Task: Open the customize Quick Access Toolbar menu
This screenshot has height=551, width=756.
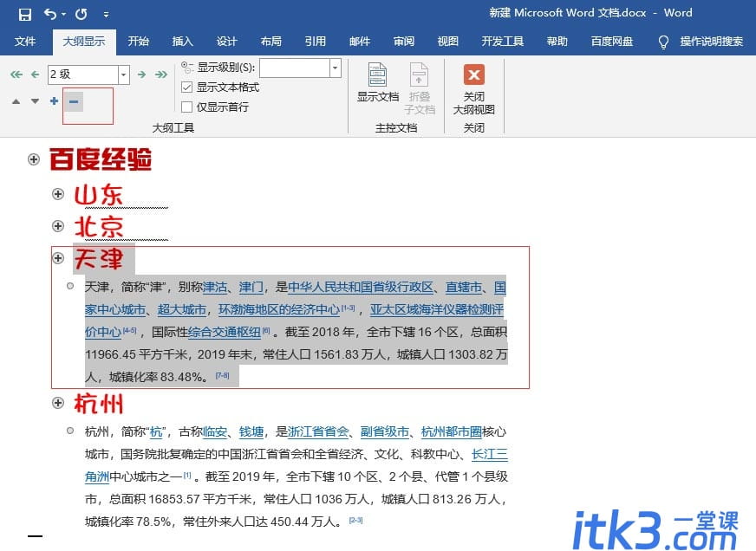Action: pyautogui.click(x=106, y=15)
